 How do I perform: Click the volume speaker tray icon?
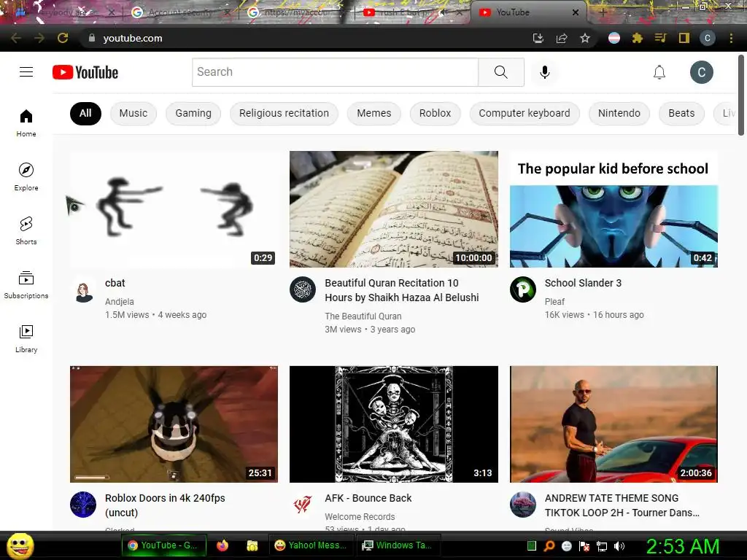(619, 545)
